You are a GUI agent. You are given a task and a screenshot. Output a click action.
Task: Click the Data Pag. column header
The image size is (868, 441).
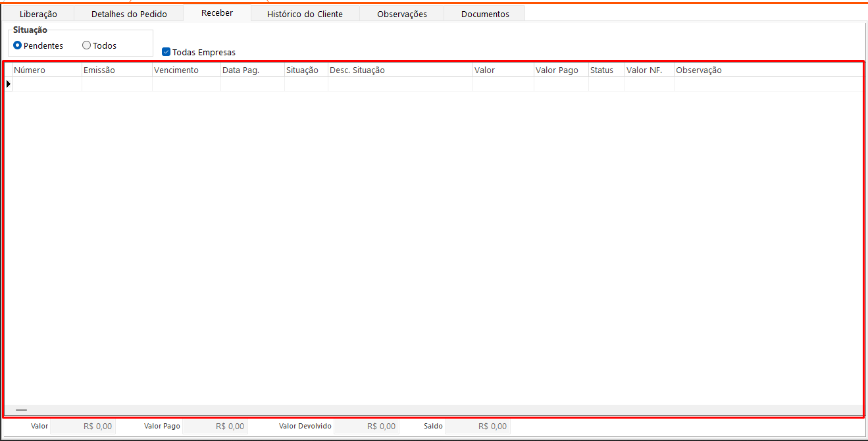[x=252, y=70]
